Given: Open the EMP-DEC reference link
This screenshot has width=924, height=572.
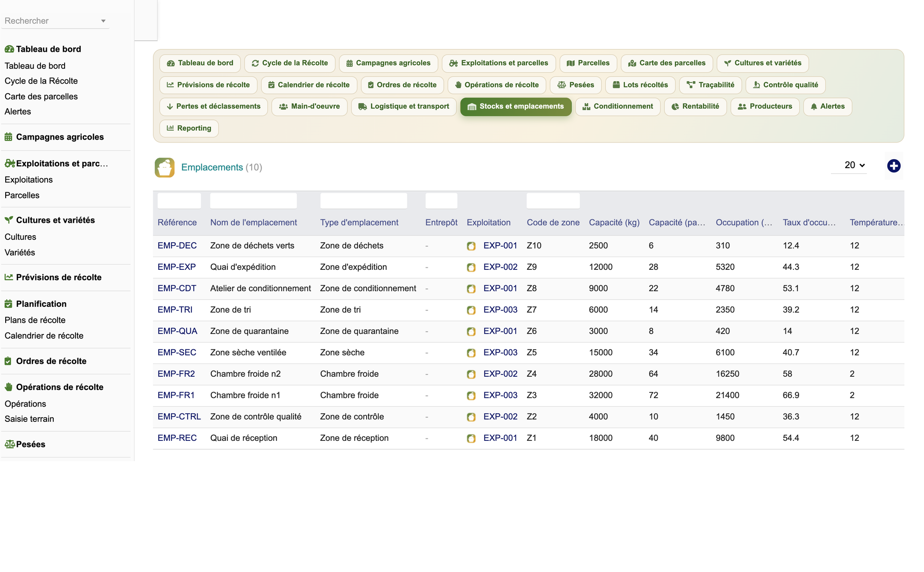Looking at the screenshot, I should pyautogui.click(x=177, y=246).
